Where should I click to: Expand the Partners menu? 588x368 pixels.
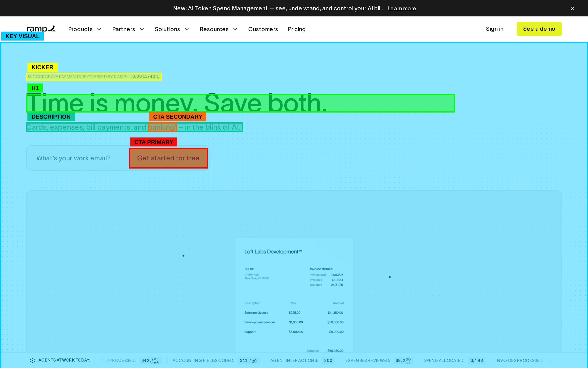[128, 29]
